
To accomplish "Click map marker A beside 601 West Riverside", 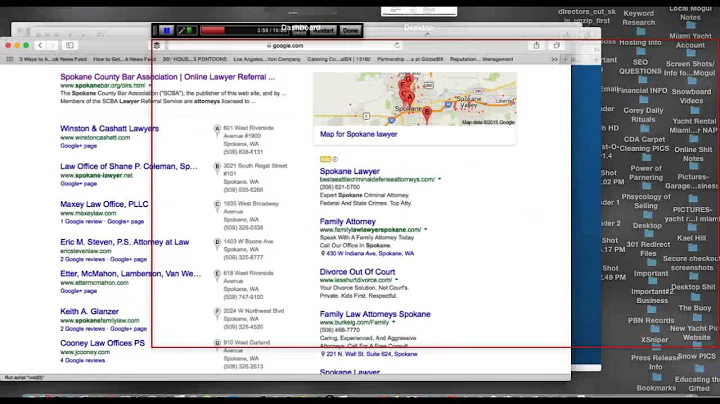I will click(x=217, y=130).
